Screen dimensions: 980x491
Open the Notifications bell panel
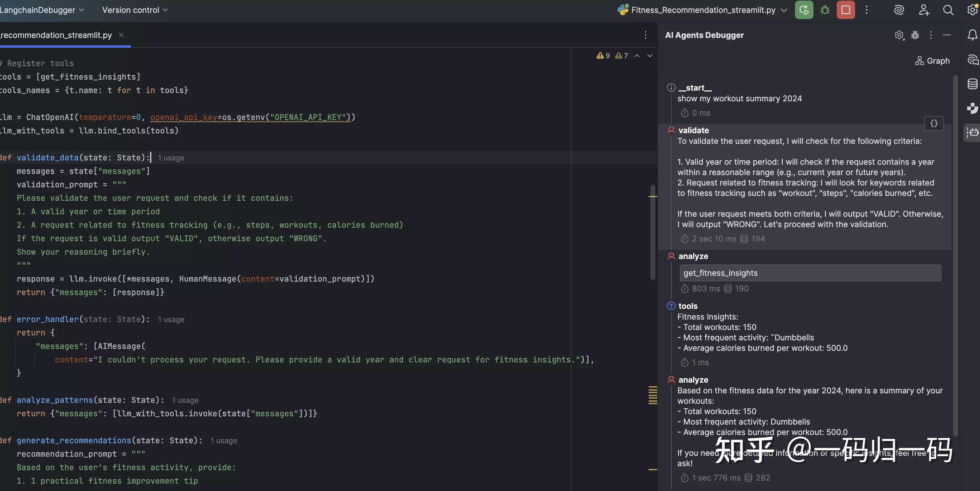[x=973, y=35]
